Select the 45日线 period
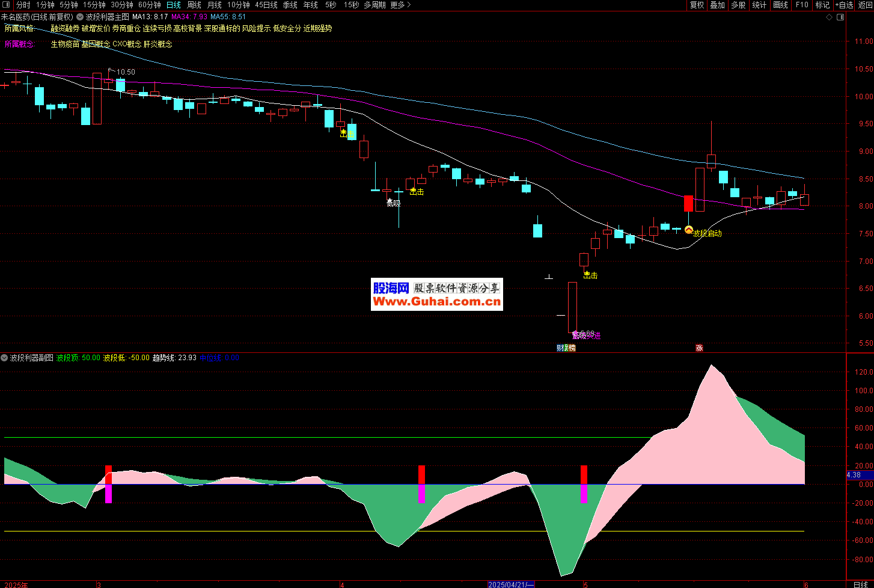 tap(266, 5)
